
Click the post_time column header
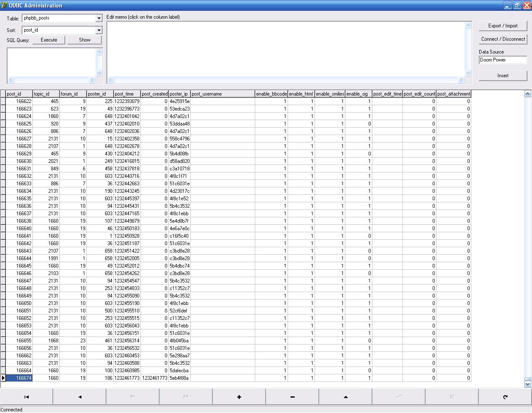click(127, 94)
